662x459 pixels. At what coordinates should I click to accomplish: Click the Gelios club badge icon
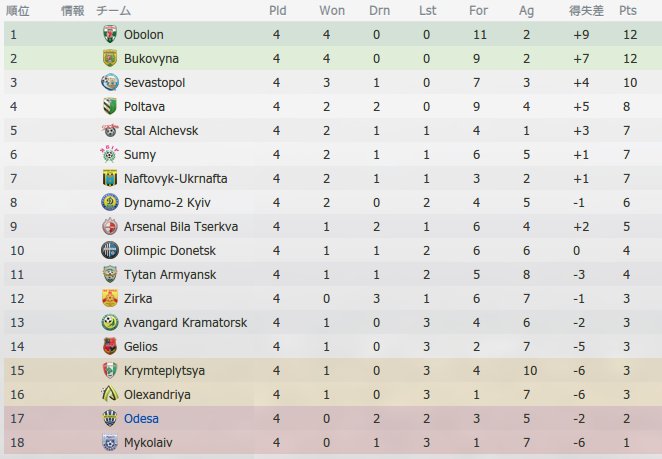click(110, 346)
